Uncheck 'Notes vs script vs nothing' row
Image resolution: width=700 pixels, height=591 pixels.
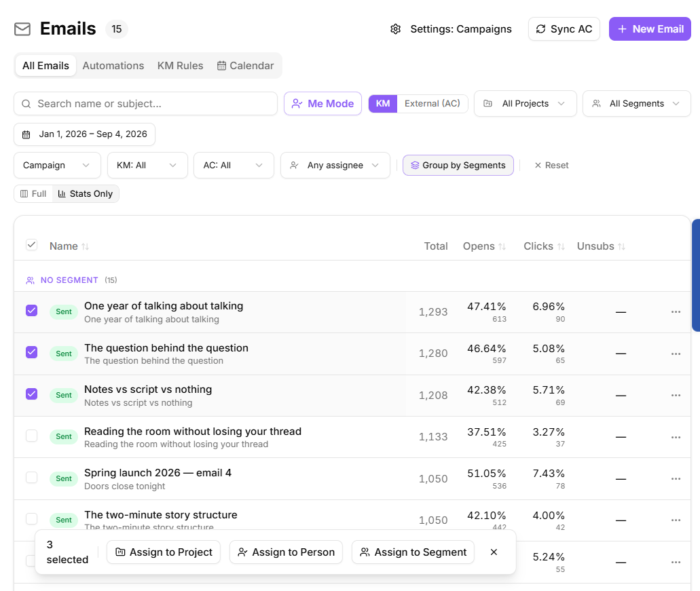click(x=31, y=394)
